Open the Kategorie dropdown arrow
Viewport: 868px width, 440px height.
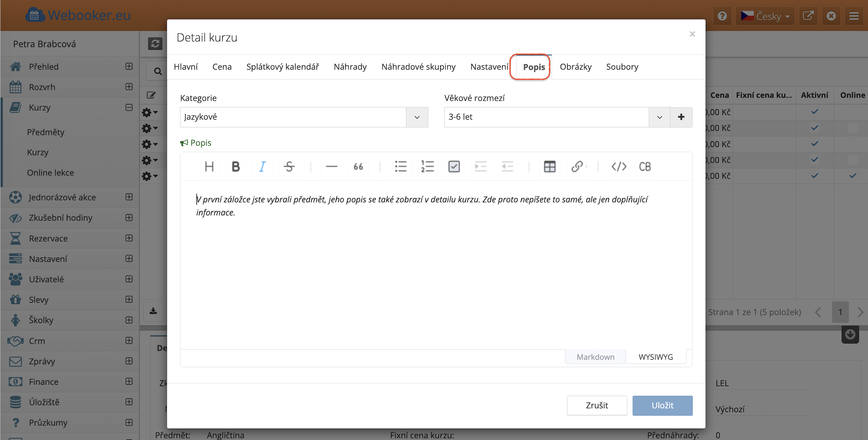(x=417, y=117)
